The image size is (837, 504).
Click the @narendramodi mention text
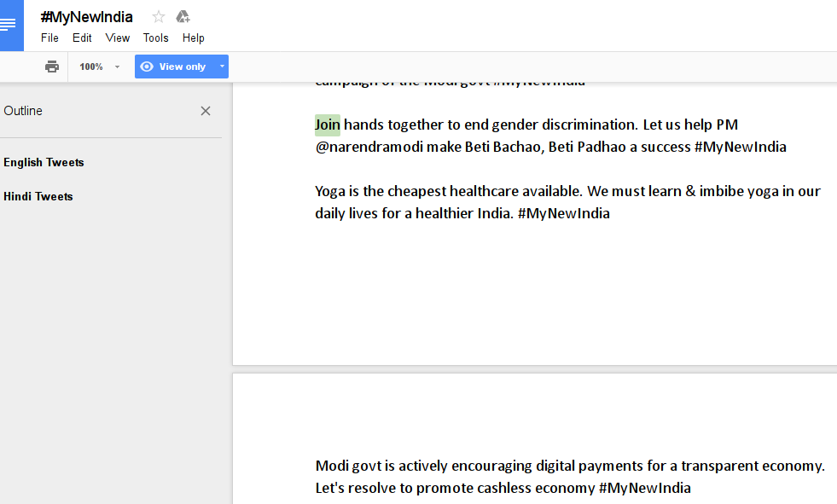point(369,148)
